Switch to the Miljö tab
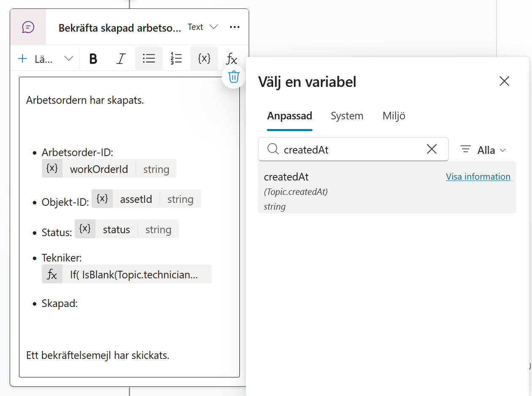 (394, 116)
